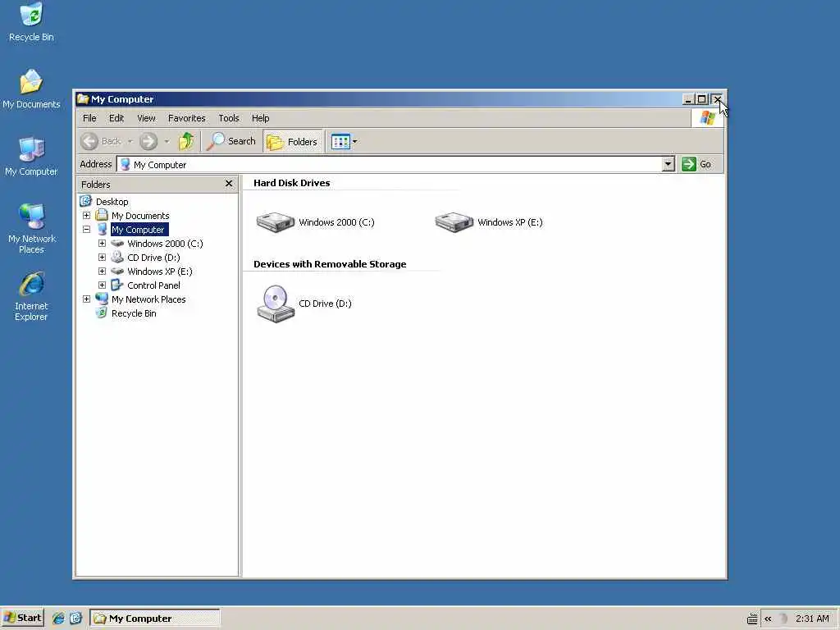Open the Favorites menu
Image resolution: width=840 pixels, height=630 pixels.
coord(186,118)
